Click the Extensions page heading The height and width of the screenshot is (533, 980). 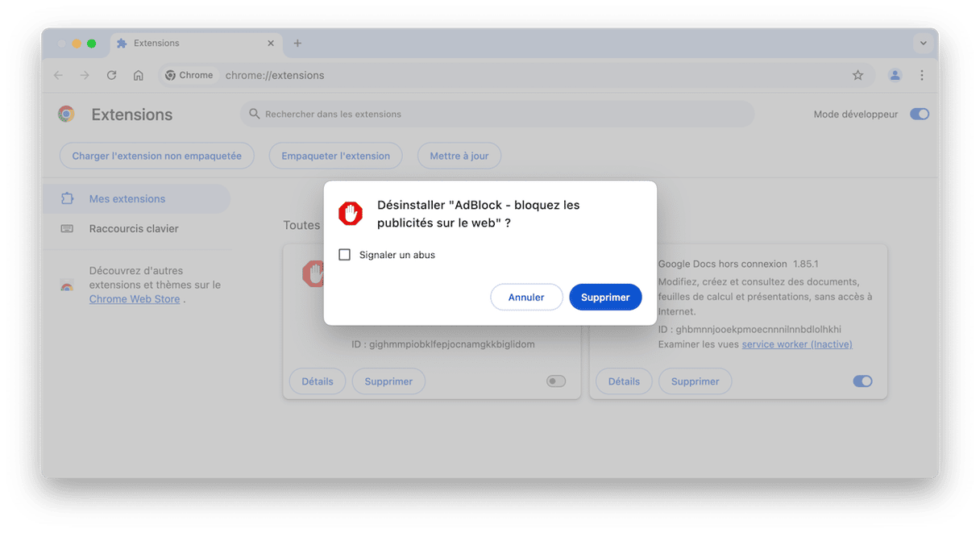point(132,115)
